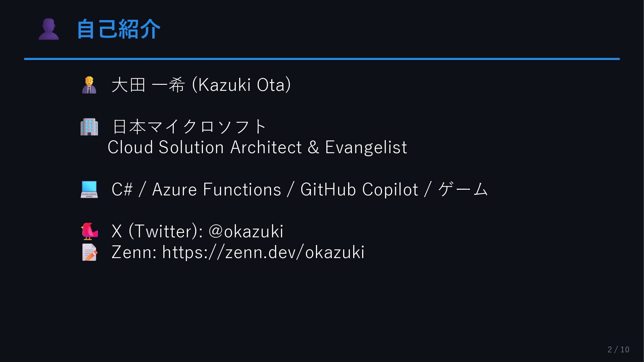Click the X (Twitter): label text
The height and width of the screenshot is (362, 644).
pyautogui.click(x=157, y=231)
